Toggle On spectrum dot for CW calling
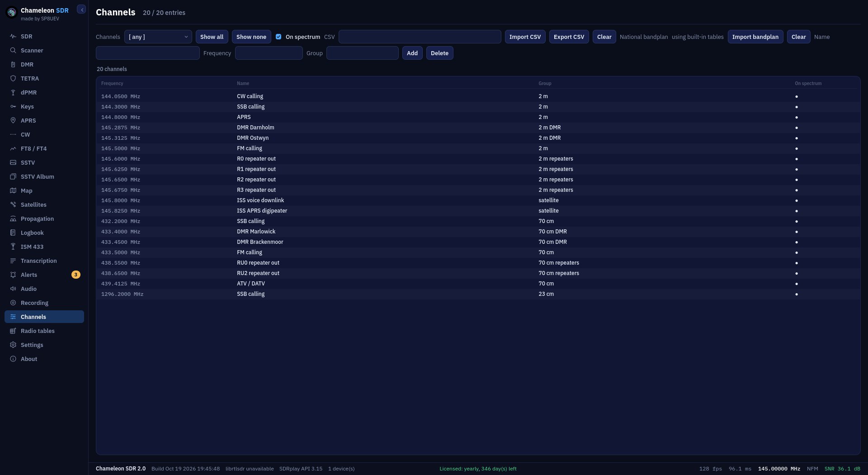This screenshot has width=868, height=475. coord(796,96)
